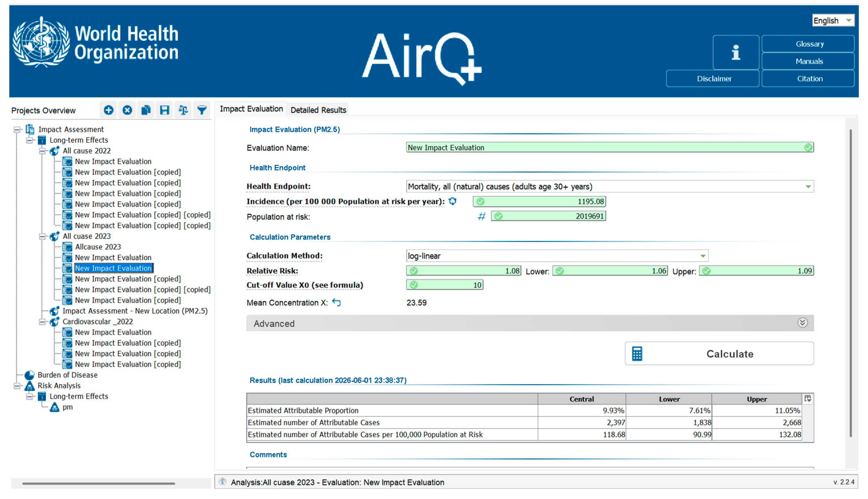Image resolution: width=868 pixels, height=499 pixels.
Task: Collapse the Cardiovascular _2022 tree node
Action: coord(42,322)
